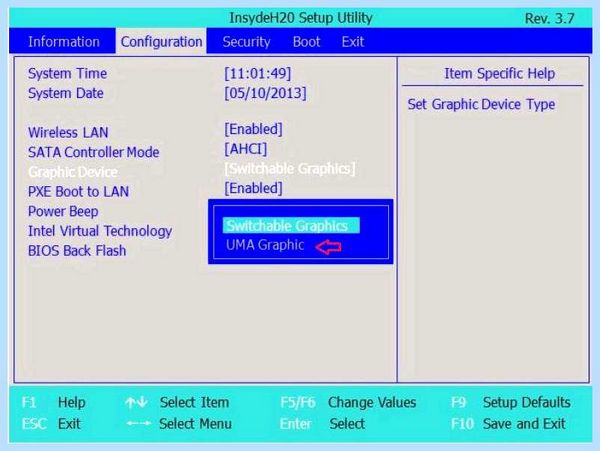600x451 pixels.
Task: Click F10 Save and Exit
Action: (508, 423)
